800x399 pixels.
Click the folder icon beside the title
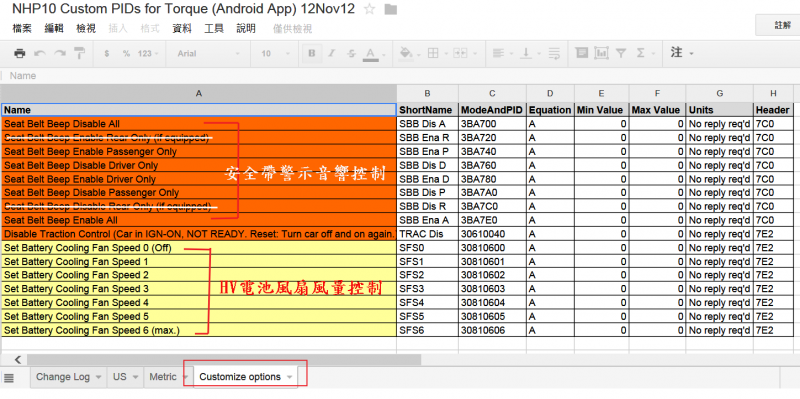391,9
